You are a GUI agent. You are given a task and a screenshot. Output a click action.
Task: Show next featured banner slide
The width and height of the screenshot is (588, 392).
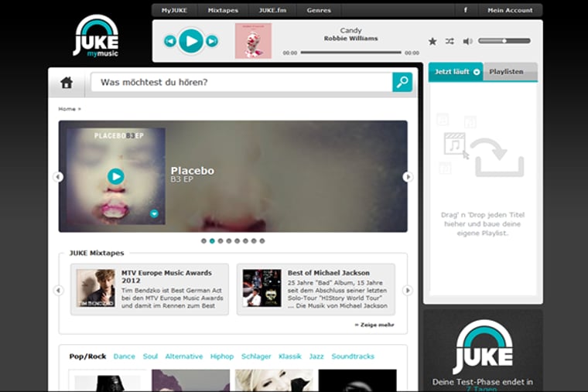point(408,177)
